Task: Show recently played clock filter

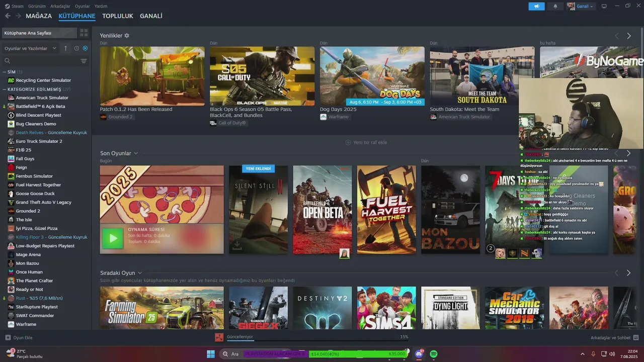Action: (76, 48)
